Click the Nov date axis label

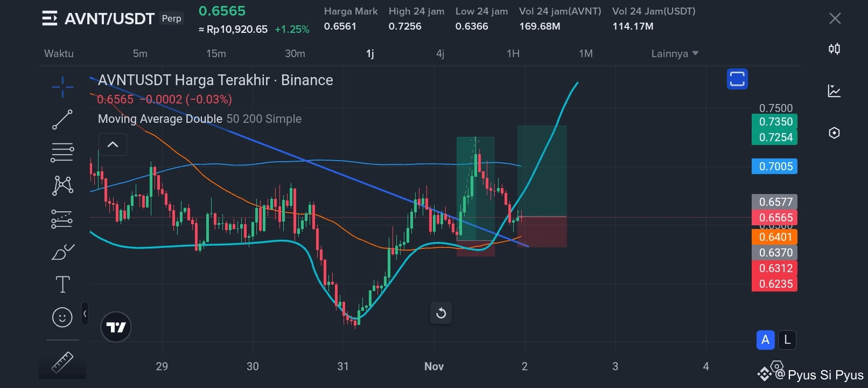434,366
